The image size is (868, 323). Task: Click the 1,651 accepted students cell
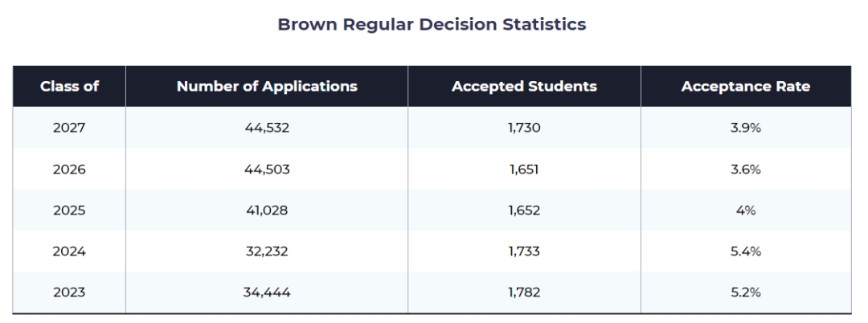click(524, 170)
